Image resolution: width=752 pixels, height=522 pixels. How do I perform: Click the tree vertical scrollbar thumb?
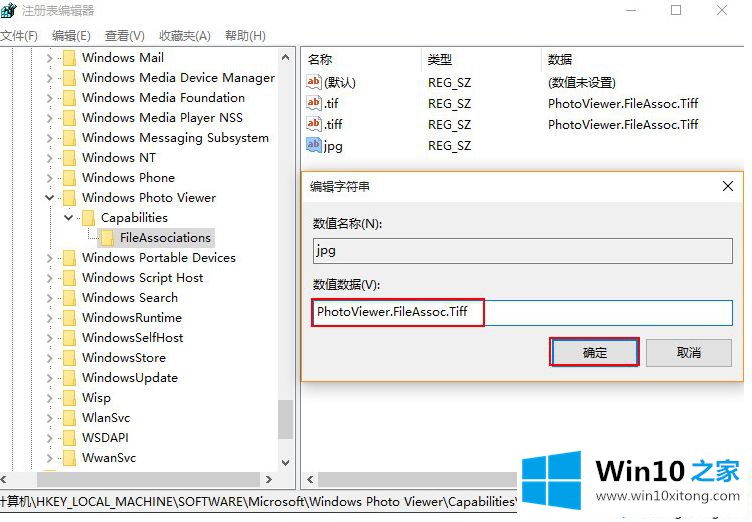pyautogui.click(x=285, y=419)
